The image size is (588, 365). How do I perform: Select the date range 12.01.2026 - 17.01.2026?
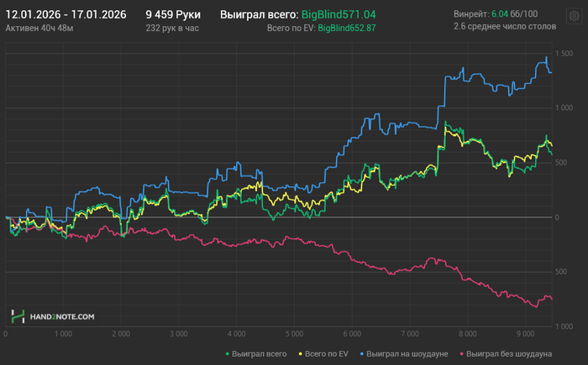tap(66, 14)
